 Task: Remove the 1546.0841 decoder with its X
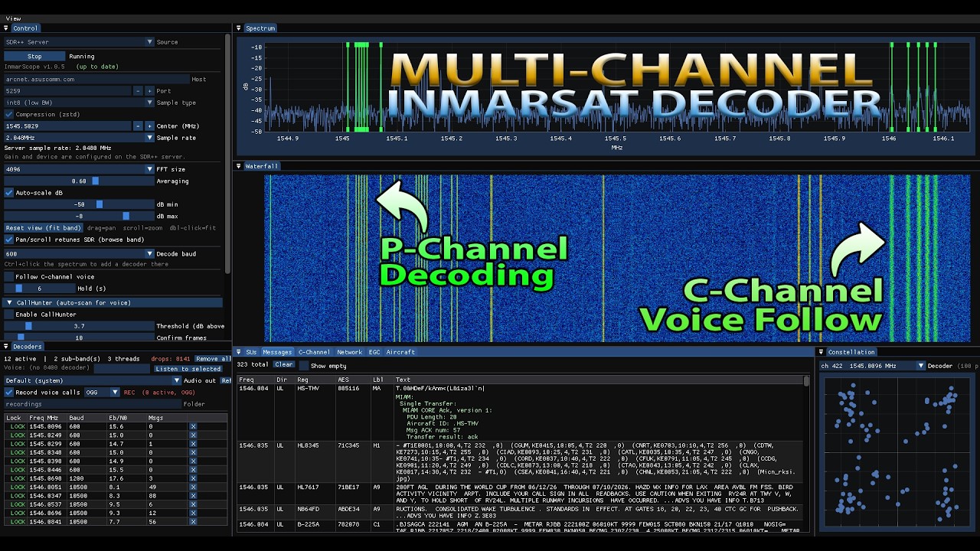point(193,521)
